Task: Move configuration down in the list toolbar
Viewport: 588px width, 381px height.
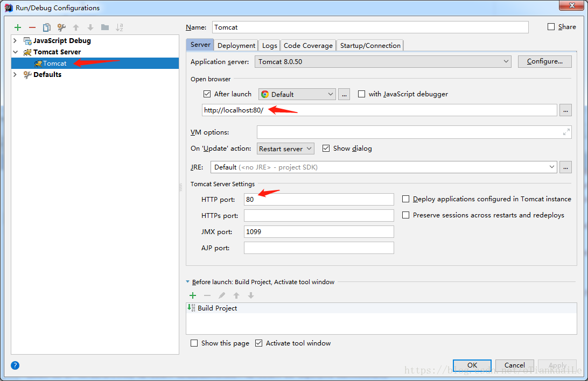Action: [x=90, y=27]
